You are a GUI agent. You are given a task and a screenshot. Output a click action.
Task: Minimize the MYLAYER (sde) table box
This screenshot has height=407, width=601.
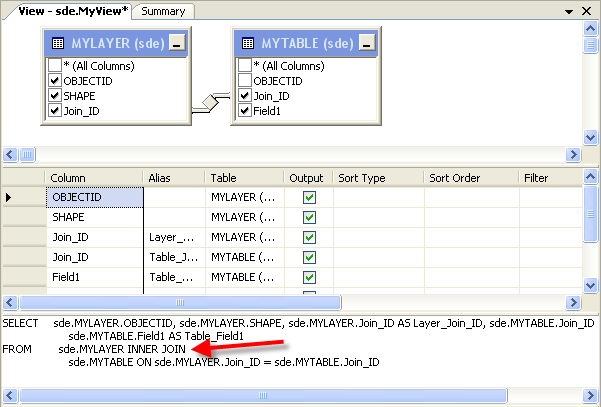coord(177,43)
